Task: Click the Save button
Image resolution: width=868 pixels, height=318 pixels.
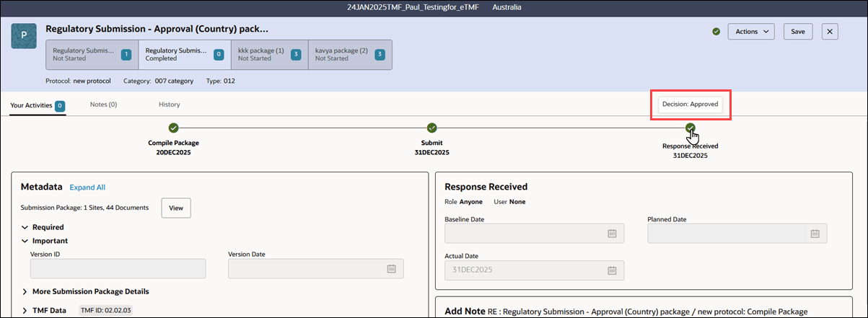Action: pyautogui.click(x=798, y=32)
